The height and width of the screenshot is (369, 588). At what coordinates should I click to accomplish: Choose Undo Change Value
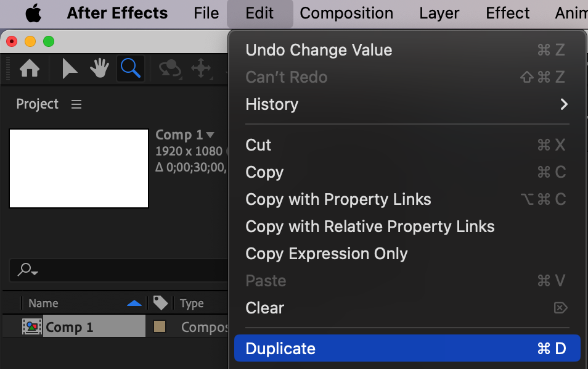coord(407,50)
